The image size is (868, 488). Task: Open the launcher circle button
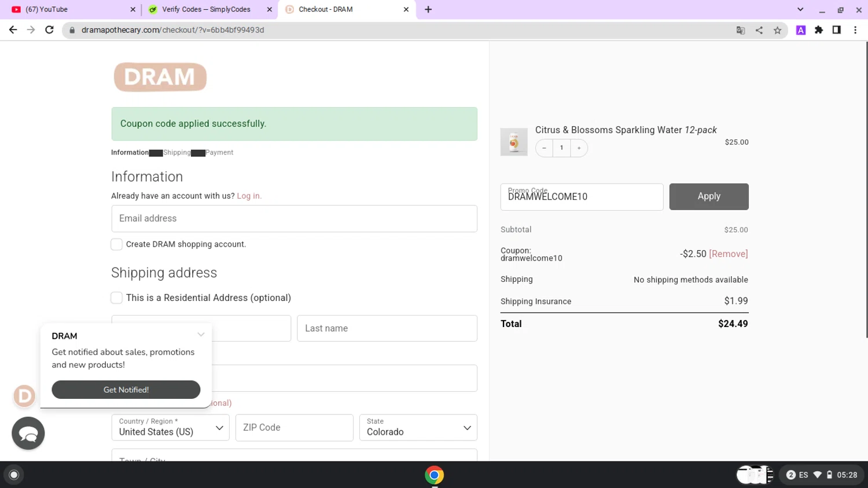14,475
